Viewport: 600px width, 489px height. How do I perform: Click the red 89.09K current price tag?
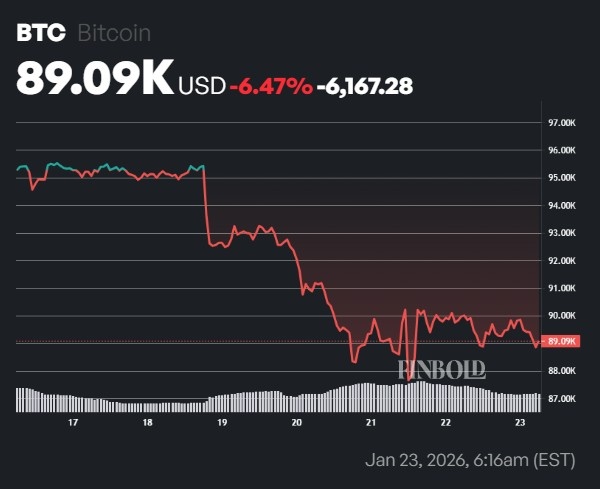tap(564, 342)
